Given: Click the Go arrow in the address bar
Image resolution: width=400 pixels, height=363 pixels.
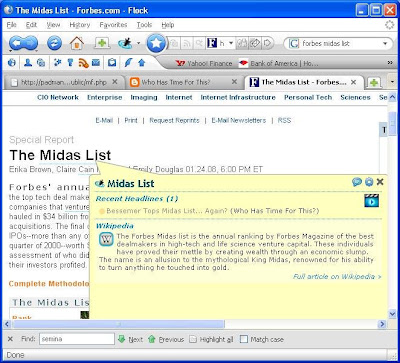Looking at the screenshot, I should [x=268, y=43].
